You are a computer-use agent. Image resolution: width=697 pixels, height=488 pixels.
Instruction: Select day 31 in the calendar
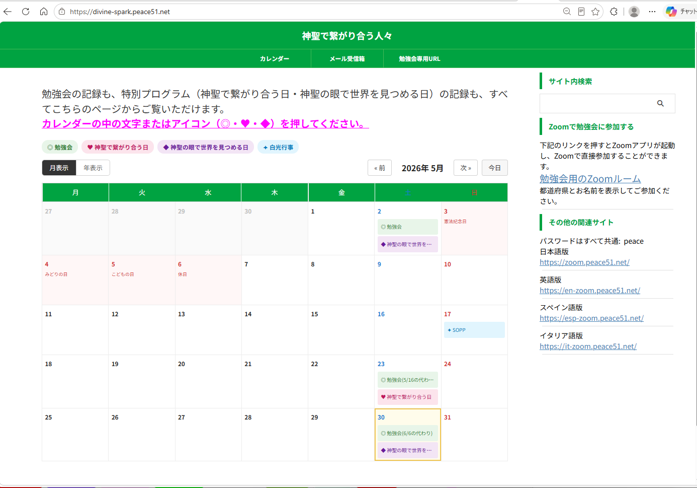[474, 434]
